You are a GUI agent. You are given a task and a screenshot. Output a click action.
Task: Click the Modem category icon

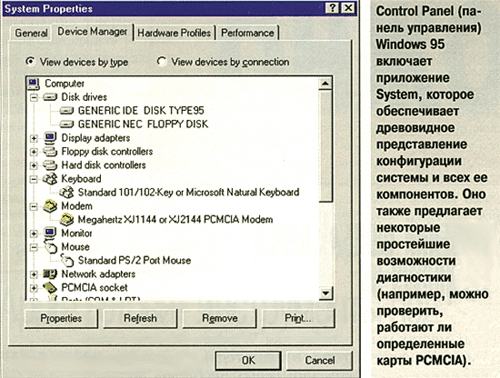pyautogui.click(x=50, y=206)
